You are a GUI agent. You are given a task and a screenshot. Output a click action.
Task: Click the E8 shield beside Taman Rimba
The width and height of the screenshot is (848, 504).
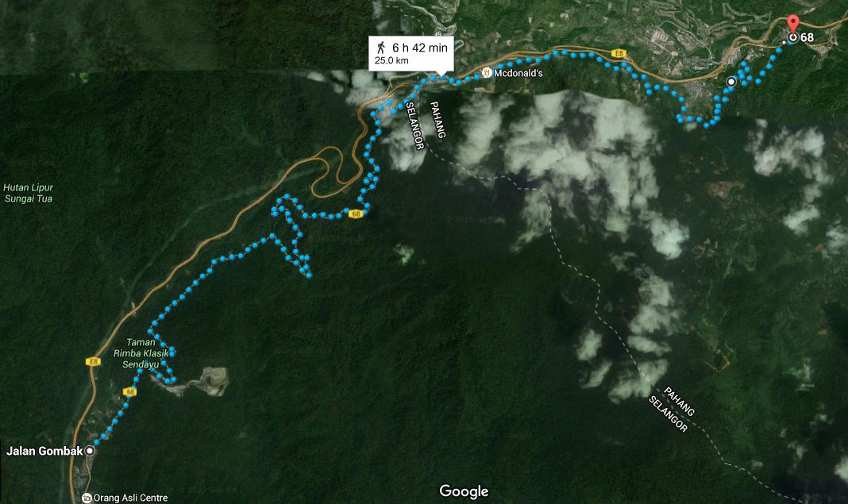coord(94,361)
